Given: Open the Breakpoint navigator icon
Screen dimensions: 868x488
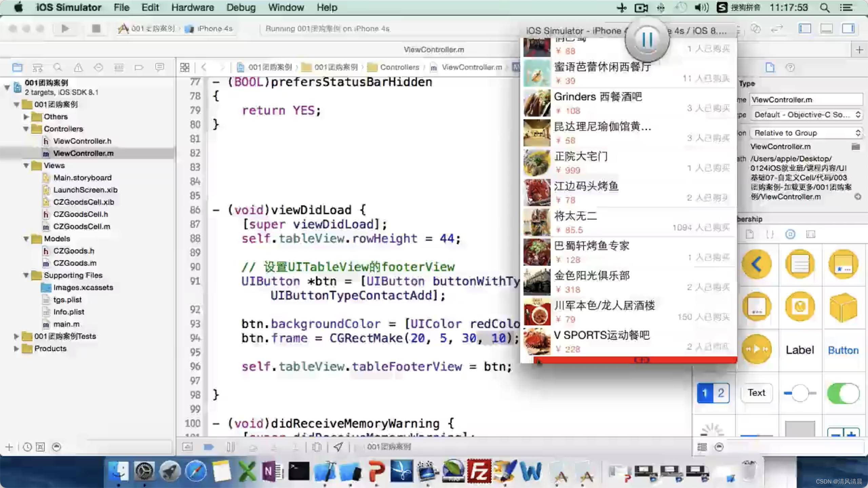Looking at the screenshot, I should [x=139, y=67].
